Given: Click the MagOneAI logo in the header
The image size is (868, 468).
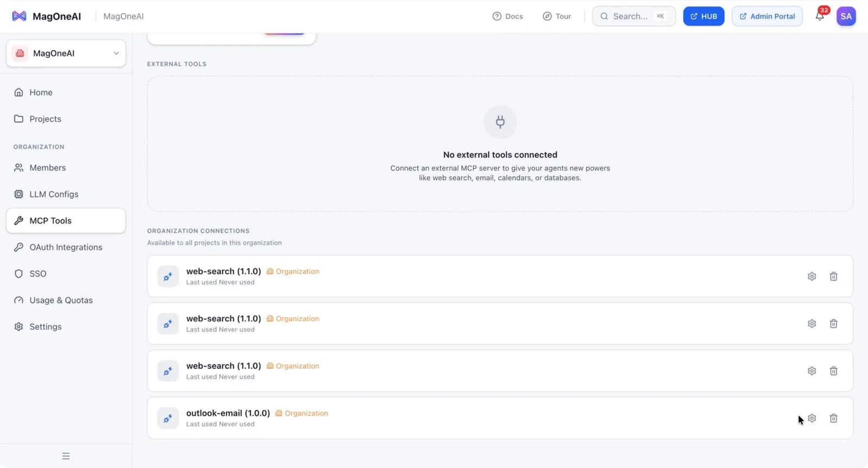Looking at the screenshot, I should pyautogui.click(x=46, y=16).
